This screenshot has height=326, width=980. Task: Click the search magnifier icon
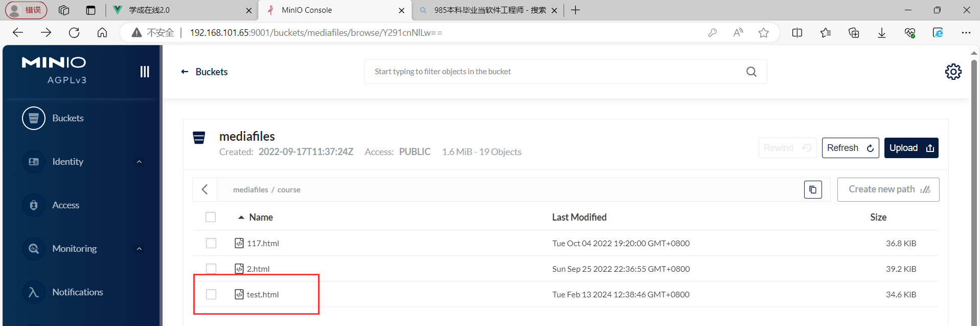[x=751, y=72]
